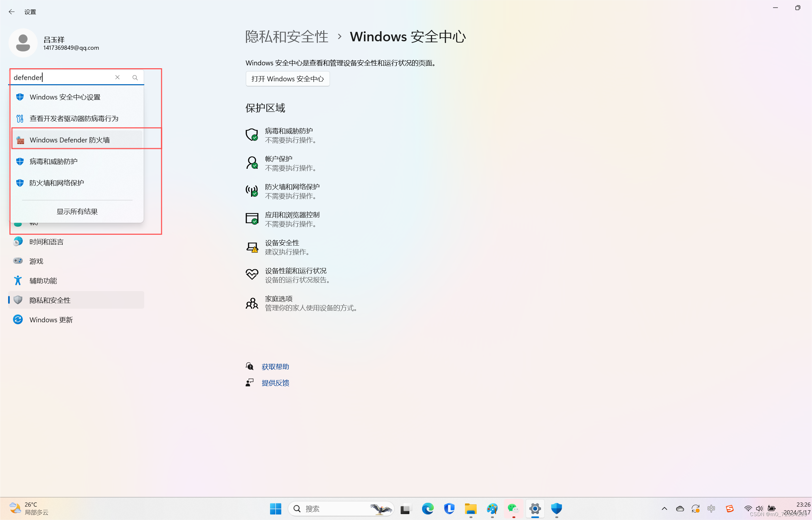Expand hidden system tray icons chevron
Viewport: 812px width, 520px height.
(x=664, y=509)
